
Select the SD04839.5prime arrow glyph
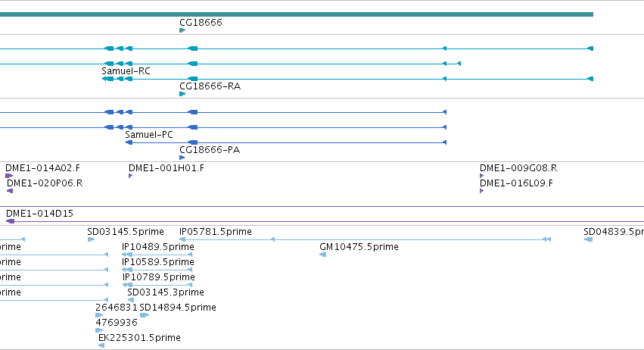(588, 239)
